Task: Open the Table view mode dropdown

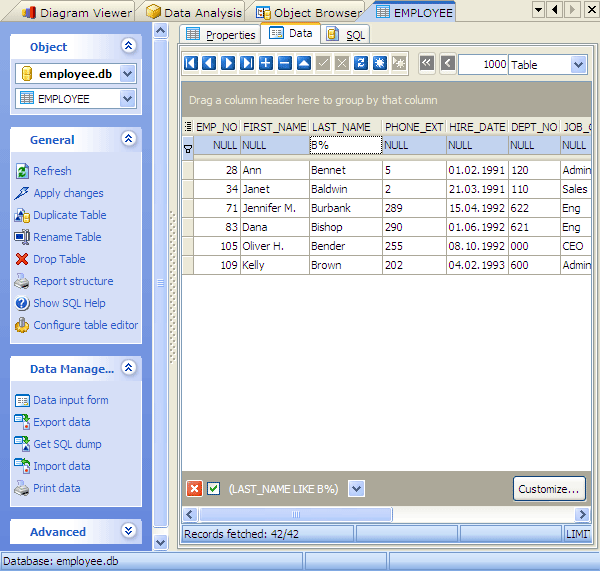Action: (579, 65)
